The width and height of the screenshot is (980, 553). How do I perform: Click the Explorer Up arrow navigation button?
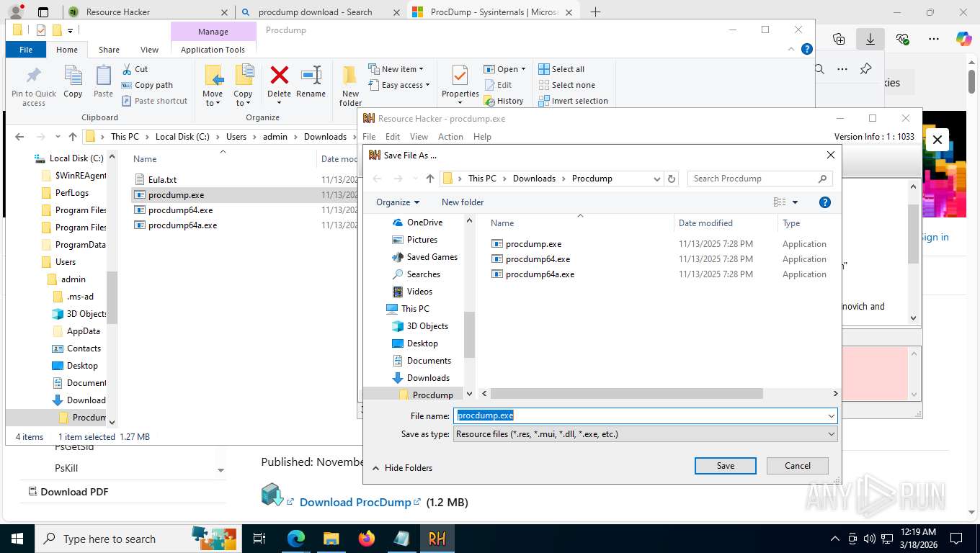point(72,137)
